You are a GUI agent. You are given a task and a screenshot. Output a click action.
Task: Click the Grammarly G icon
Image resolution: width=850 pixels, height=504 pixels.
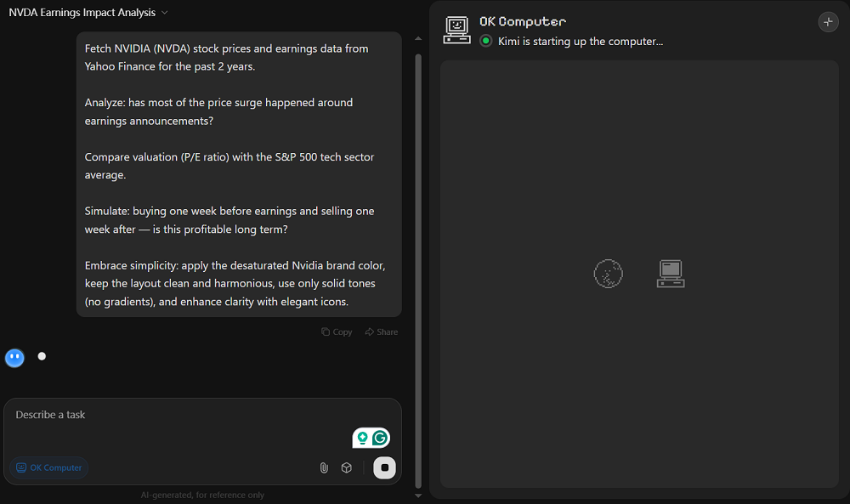click(380, 438)
